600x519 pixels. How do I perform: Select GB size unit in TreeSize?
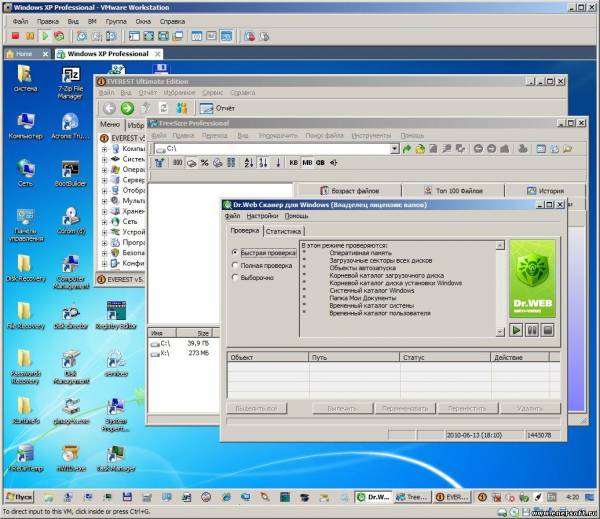320,163
